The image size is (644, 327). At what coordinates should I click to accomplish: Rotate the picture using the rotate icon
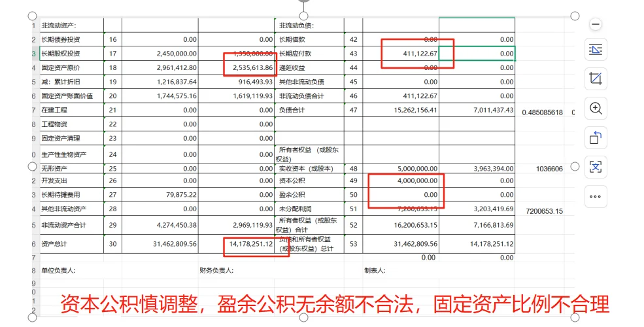(596, 137)
